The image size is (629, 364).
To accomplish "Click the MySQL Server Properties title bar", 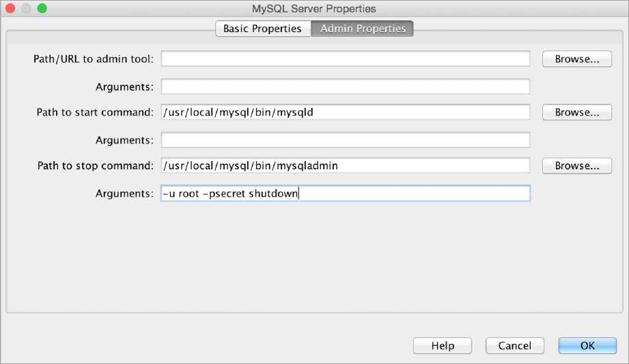I will coord(314,9).
